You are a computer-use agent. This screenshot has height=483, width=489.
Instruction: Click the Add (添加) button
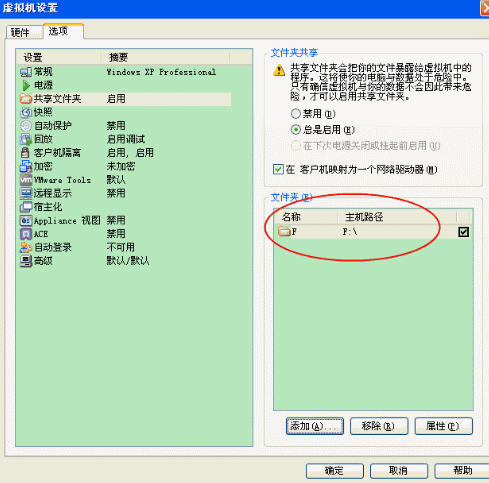tap(315, 426)
